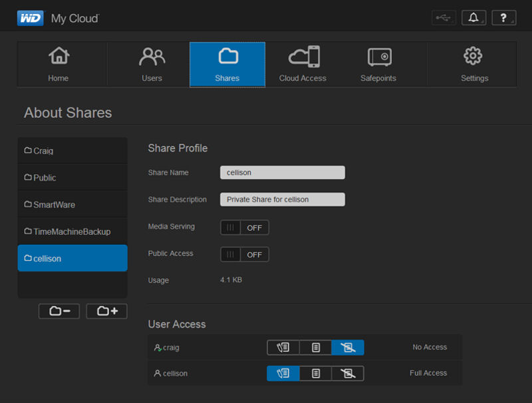Open USB devices icon in header
This screenshot has height=403, width=532.
click(x=444, y=18)
